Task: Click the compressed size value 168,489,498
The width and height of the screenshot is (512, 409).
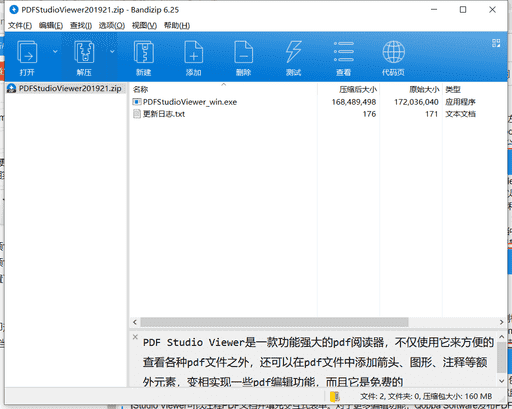Action: (354, 102)
